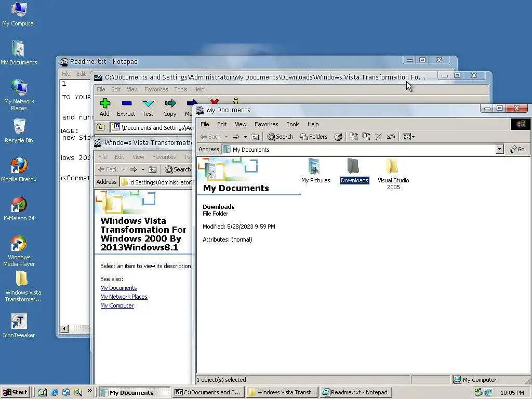532x399 pixels.
Task: Click the Copy button in 7-Zip
Action: pos(170,108)
